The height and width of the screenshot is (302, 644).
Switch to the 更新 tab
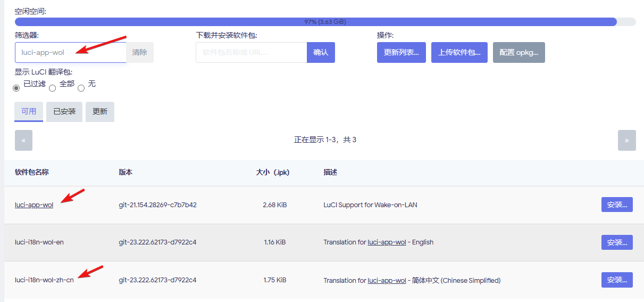click(100, 112)
